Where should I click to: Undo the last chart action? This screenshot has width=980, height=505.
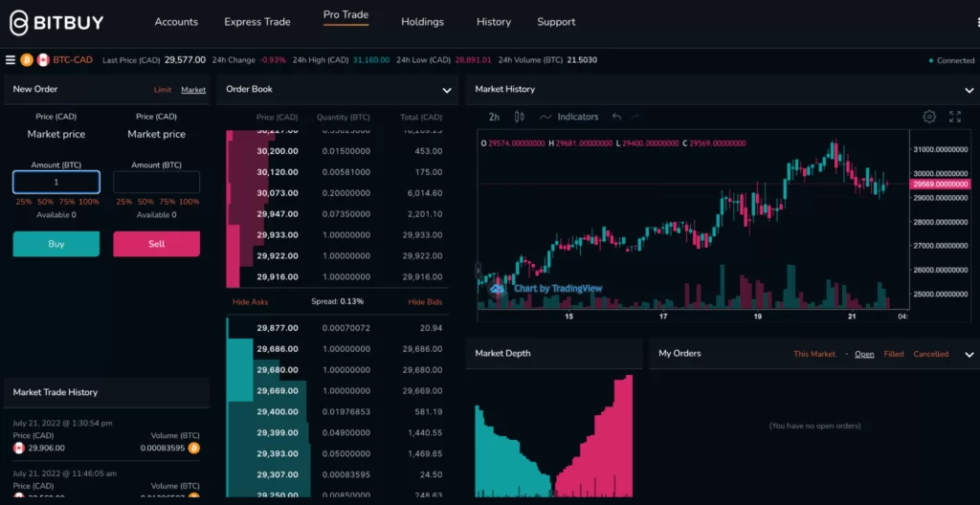[x=617, y=117]
